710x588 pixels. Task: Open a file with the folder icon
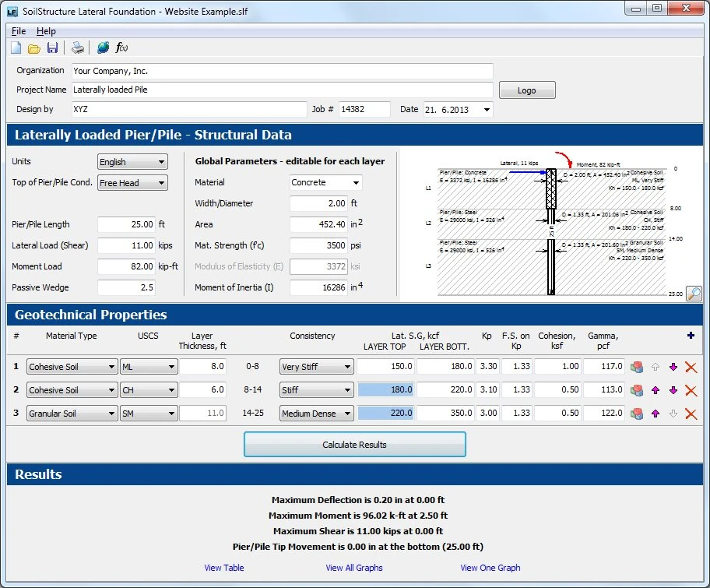point(34,48)
